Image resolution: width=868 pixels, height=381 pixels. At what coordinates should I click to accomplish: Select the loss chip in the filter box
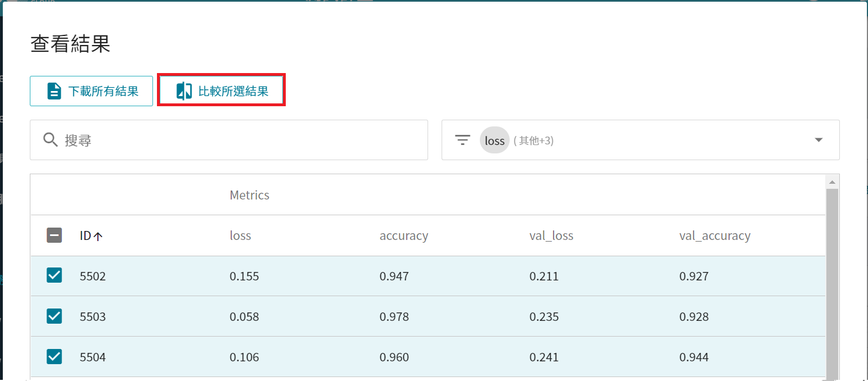(494, 140)
